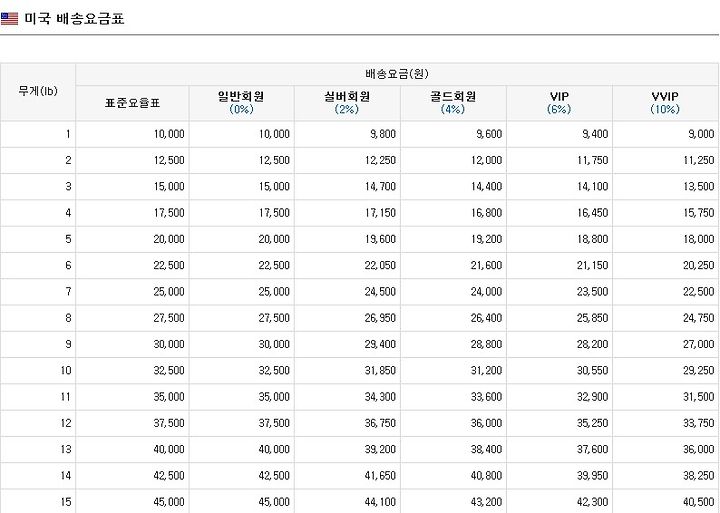
Task: Click the 35,250 VIP rate
Action: point(592,423)
